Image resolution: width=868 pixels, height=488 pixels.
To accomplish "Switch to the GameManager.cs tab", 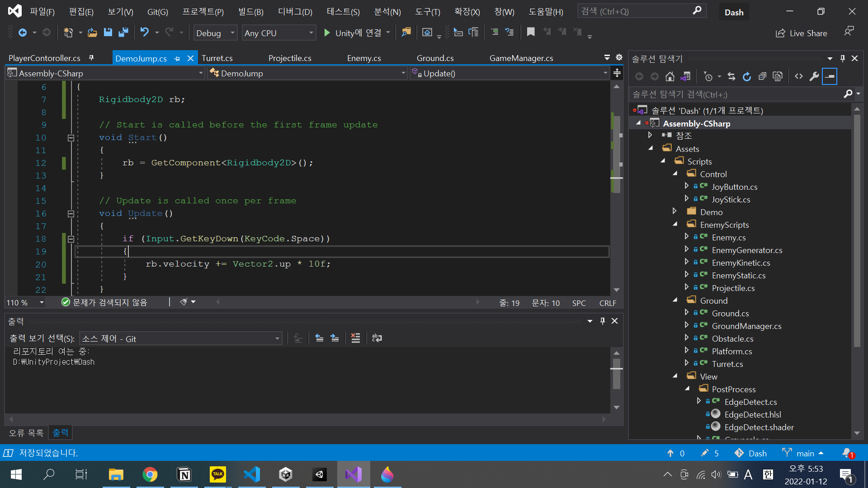I will (x=521, y=58).
